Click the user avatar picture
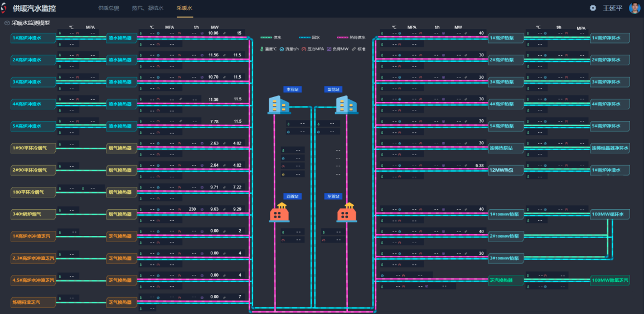Image resolution: width=644 pixels, height=314 pixels. (635, 8)
